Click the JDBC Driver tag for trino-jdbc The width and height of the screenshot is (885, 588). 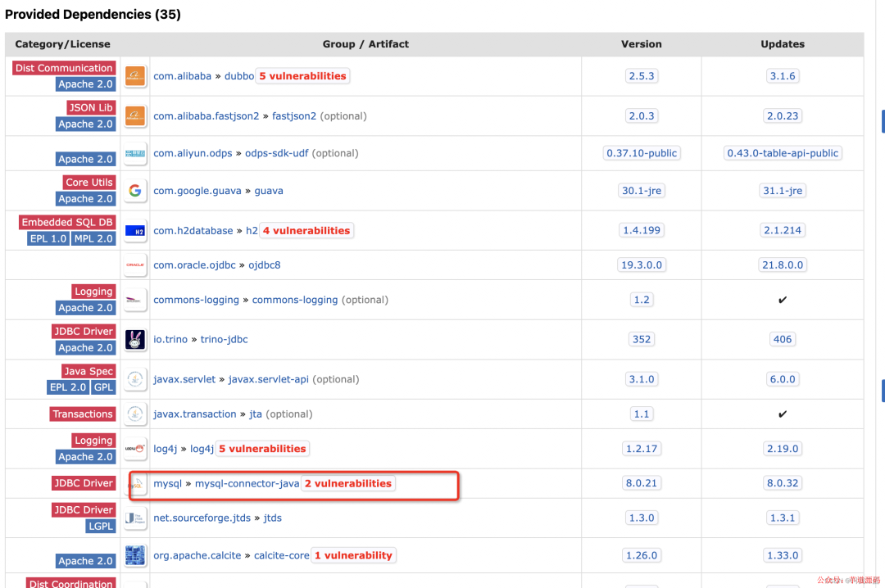point(84,331)
